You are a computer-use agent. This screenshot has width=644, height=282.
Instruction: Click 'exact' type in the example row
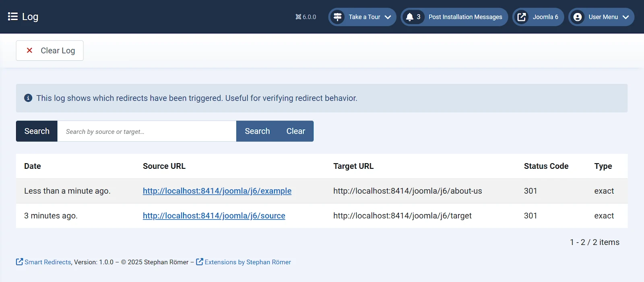(604, 191)
